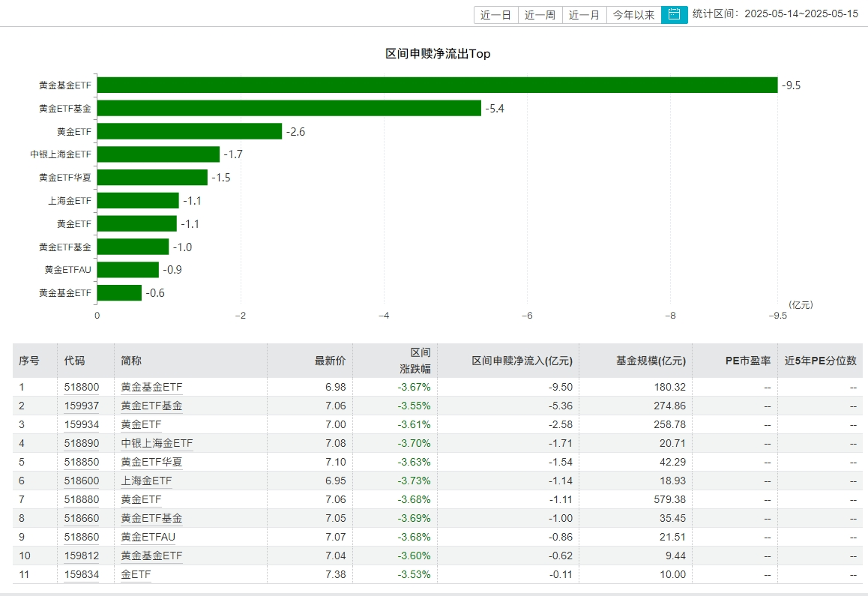The width and height of the screenshot is (868, 596).
Task: Open 金ETF name link in row 11
Action: tap(136, 574)
